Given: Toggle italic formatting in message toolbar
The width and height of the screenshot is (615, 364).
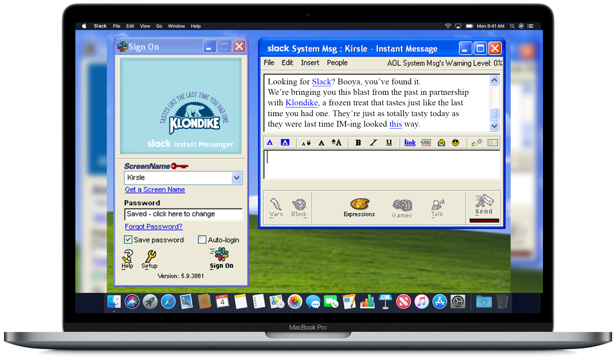Looking at the screenshot, I should [373, 143].
